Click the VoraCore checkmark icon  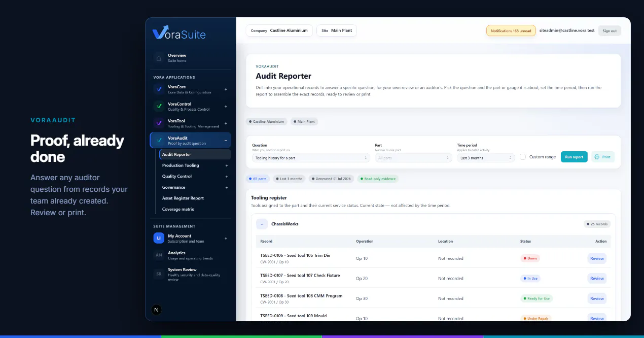point(159,89)
